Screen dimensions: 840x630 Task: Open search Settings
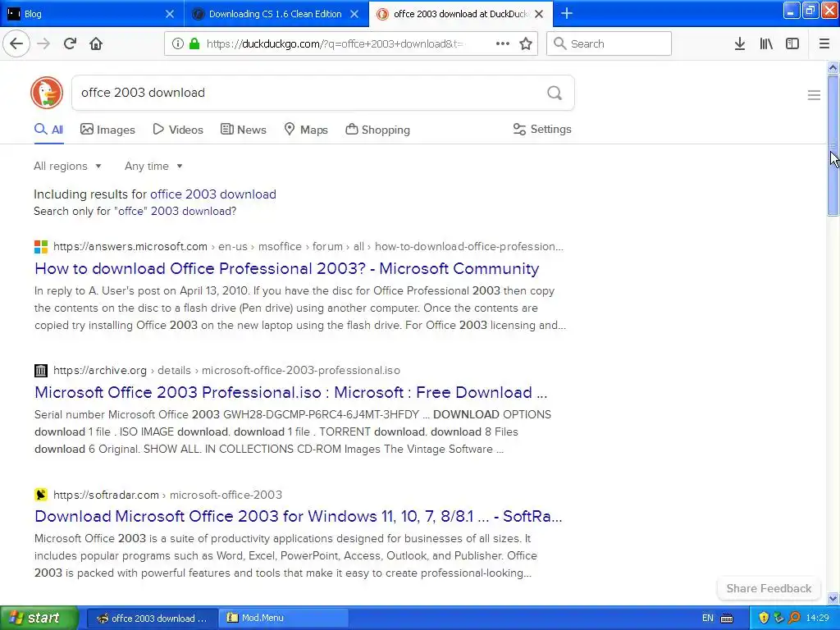[x=542, y=129]
